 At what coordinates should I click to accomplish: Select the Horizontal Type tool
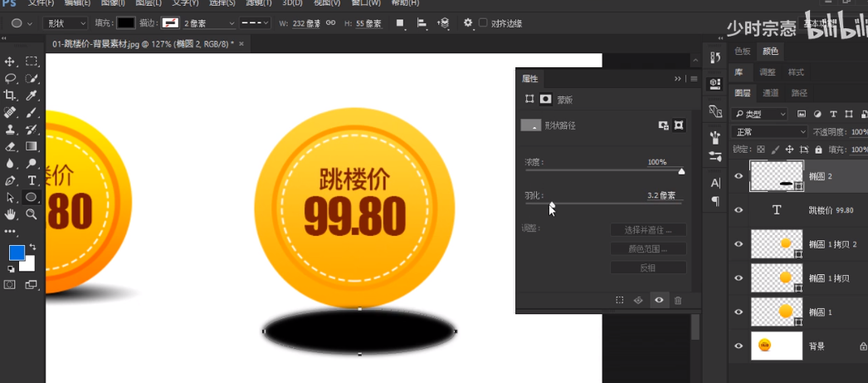click(32, 180)
